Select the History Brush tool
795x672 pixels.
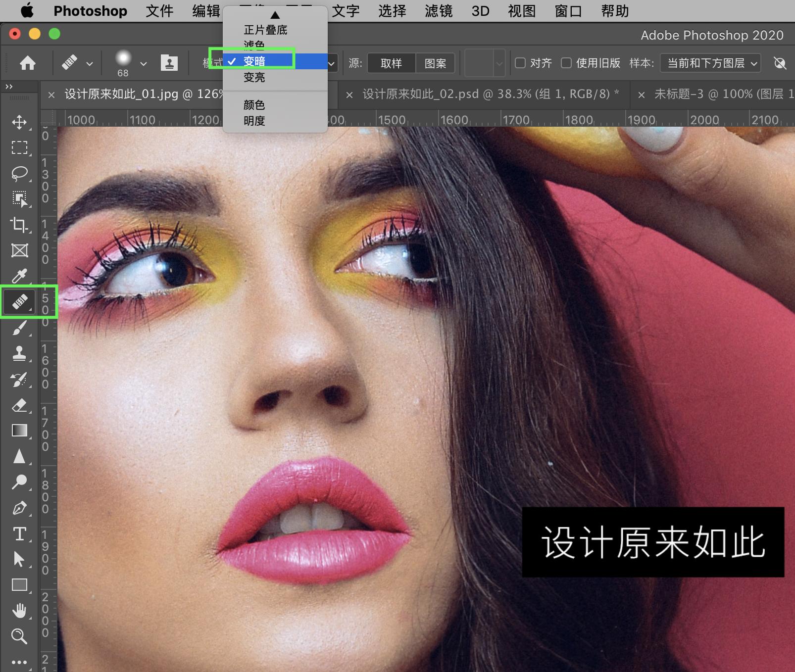point(19,380)
